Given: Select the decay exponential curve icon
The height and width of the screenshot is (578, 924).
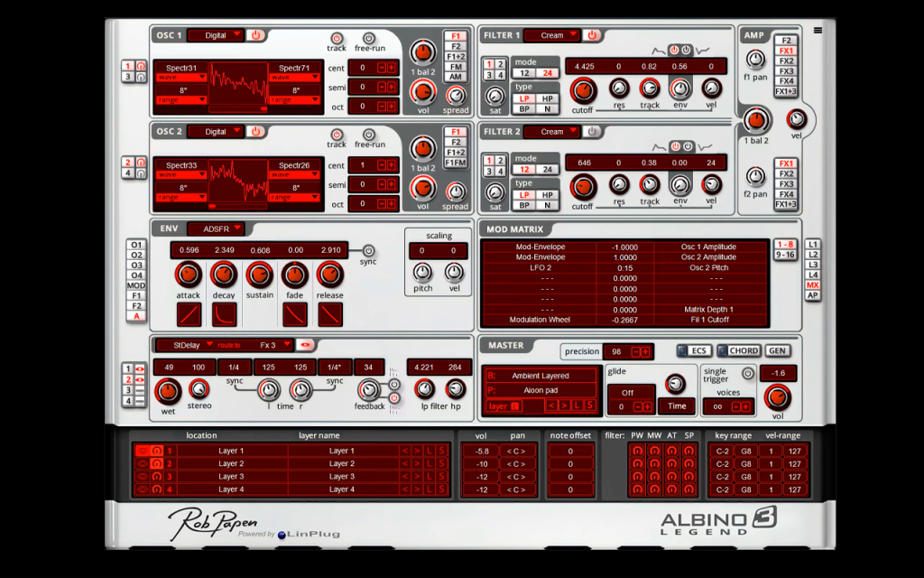Looking at the screenshot, I should [225, 314].
